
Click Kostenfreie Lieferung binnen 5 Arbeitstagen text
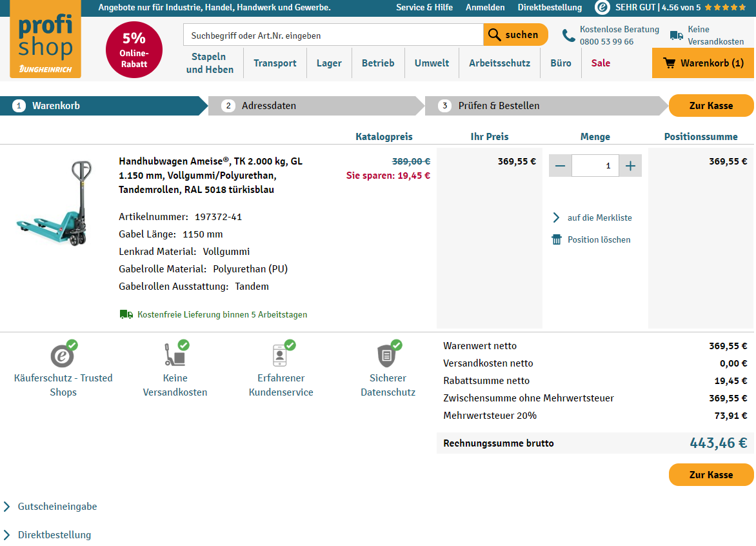click(223, 314)
